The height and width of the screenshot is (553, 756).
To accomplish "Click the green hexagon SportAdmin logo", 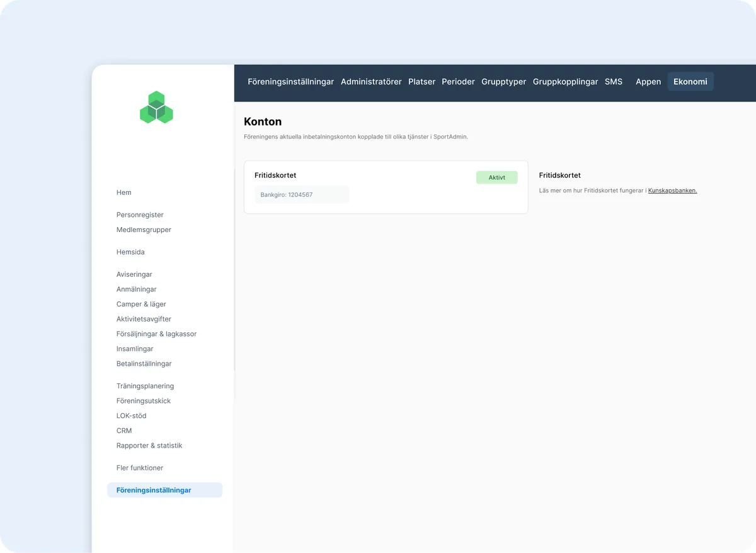I will pos(156,107).
